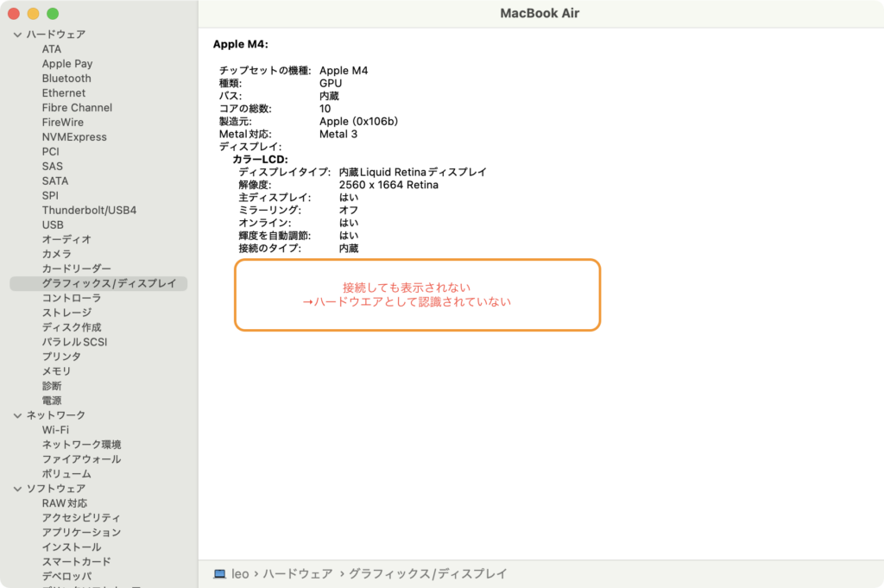The image size is (884, 588).
Task: Collapse the ソフトウェア section chevron
Action: coord(17,489)
